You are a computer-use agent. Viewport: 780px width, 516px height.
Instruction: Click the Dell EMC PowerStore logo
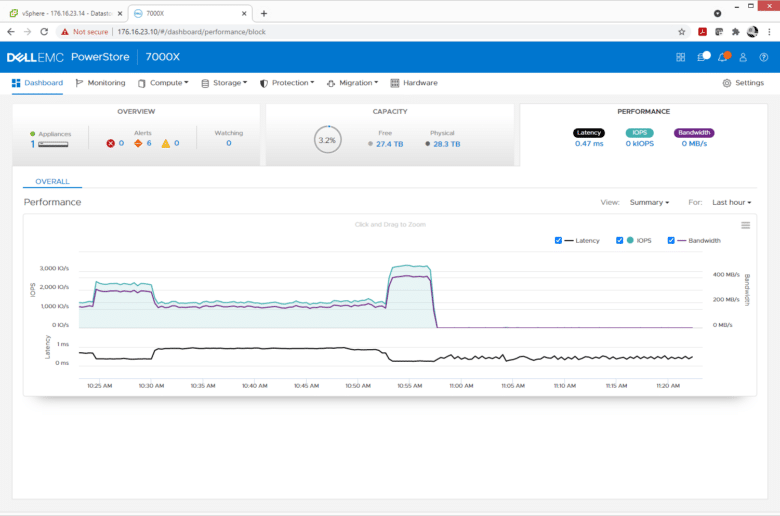click(68, 57)
